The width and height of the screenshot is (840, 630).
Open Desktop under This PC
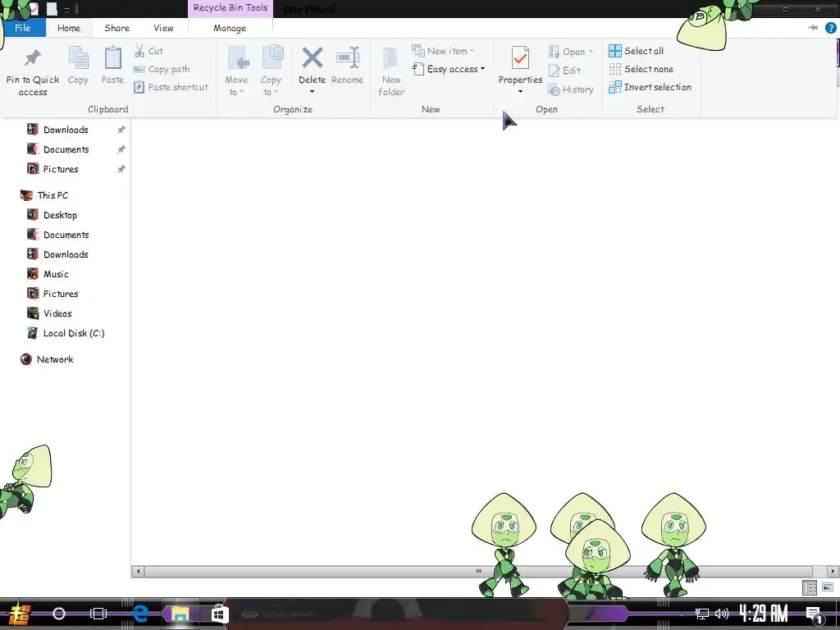point(60,216)
